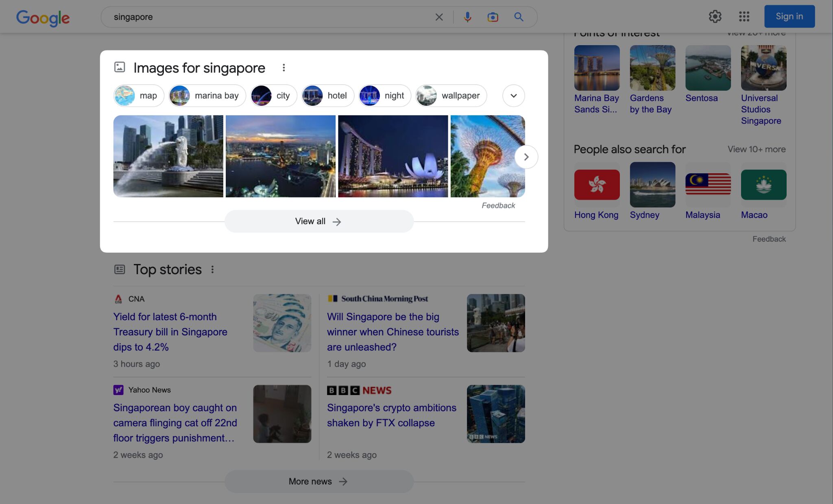Viewport: 833px width, 504px height.
Task: Open Google Lens with the camera icon
Action: pos(492,17)
